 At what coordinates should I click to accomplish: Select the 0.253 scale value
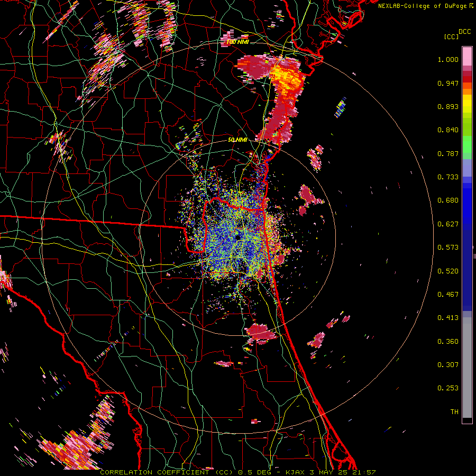click(x=448, y=388)
